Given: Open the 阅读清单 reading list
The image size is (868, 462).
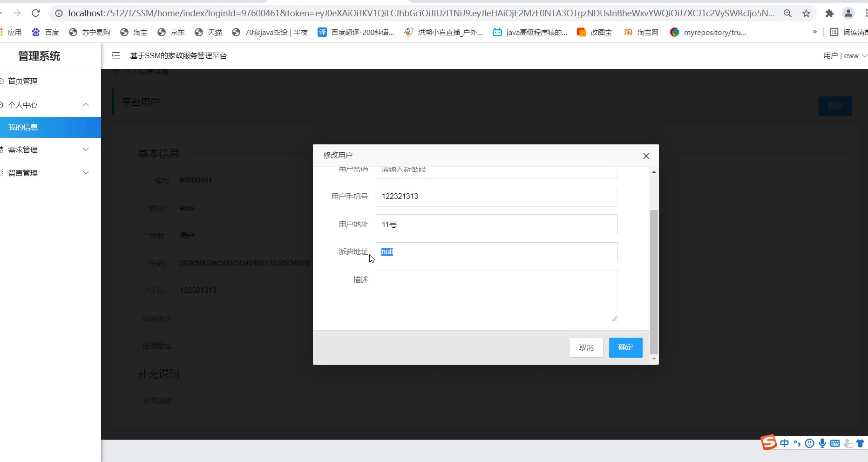Looking at the screenshot, I should (849, 32).
